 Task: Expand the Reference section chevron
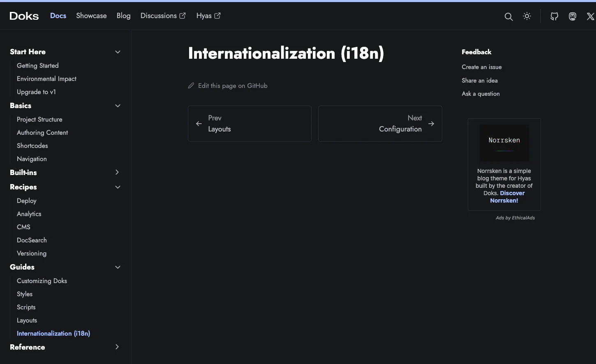(x=117, y=347)
